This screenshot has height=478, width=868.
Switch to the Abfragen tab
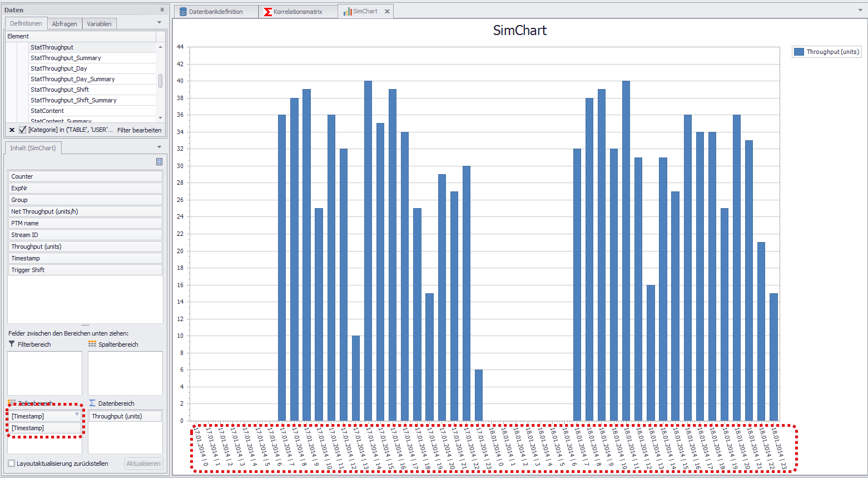(x=65, y=24)
